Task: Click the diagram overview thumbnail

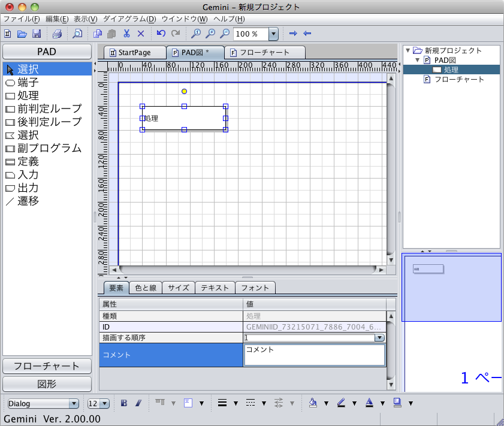Action: (451, 287)
